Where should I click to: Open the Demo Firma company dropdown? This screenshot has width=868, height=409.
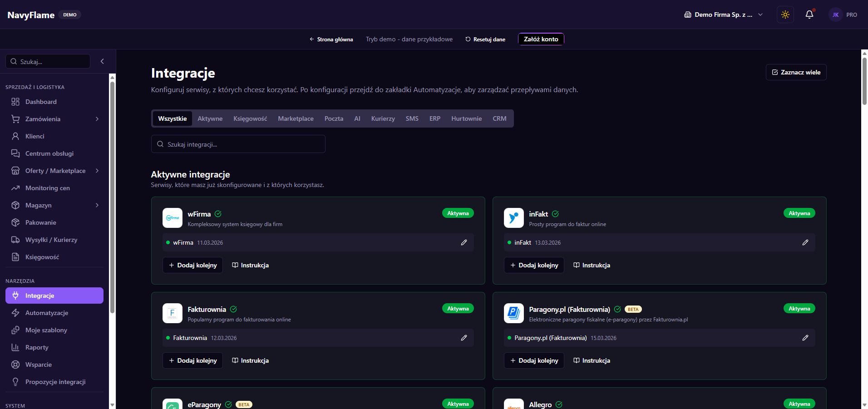[724, 15]
